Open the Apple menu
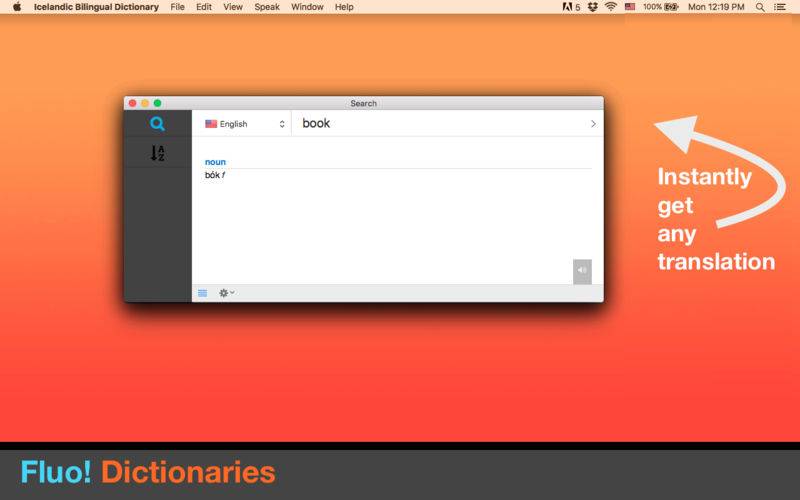This screenshot has width=800, height=500. tap(17, 7)
